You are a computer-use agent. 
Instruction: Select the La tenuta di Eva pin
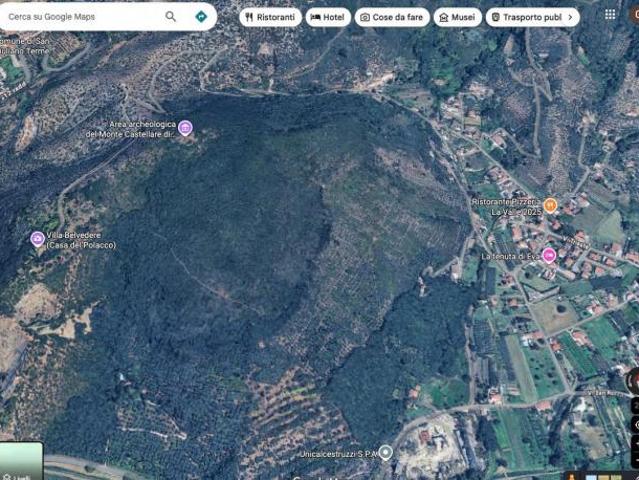pyautogui.click(x=549, y=255)
